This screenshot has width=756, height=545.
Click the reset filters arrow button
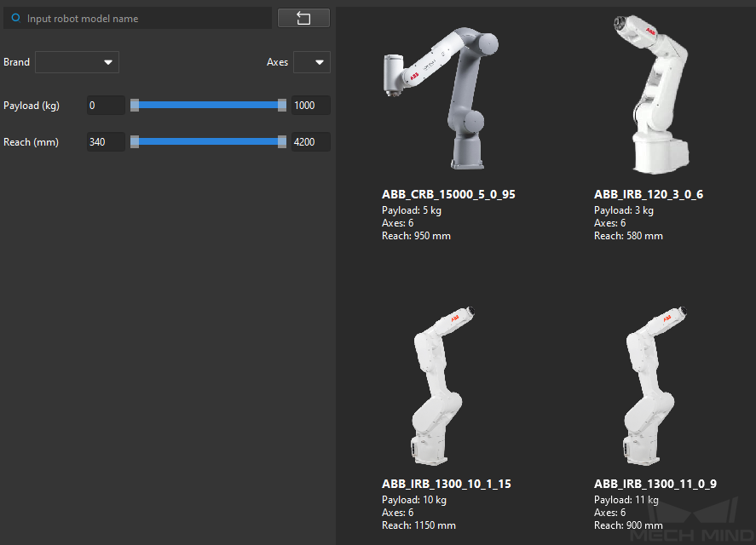[303, 18]
